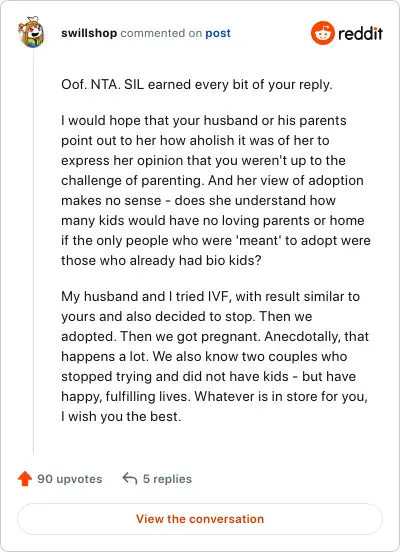
Task: Click the line 'Oof. NTA. SIL earned every bit'
Action: (x=197, y=84)
